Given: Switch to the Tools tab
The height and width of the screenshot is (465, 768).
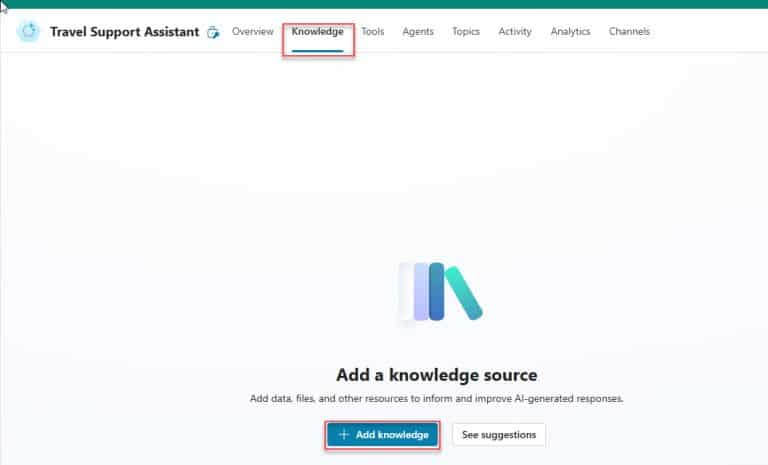Looking at the screenshot, I should [x=372, y=32].
